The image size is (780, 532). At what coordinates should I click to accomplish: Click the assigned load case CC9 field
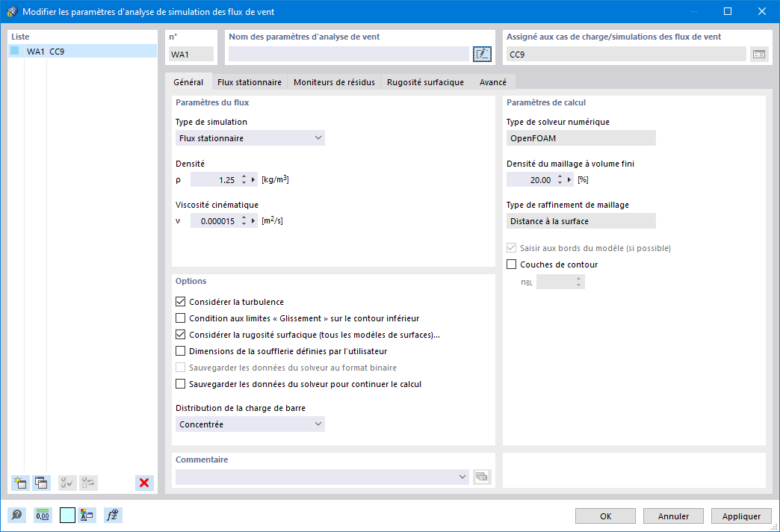tap(626, 55)
